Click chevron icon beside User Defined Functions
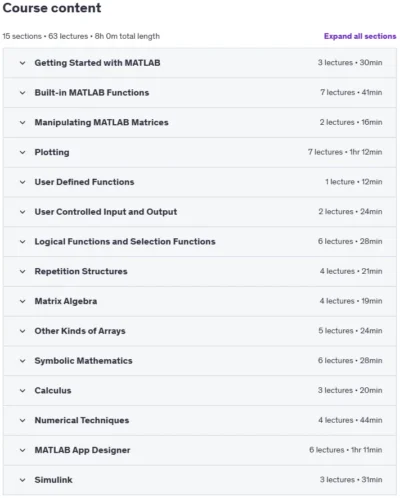The width and height of the screenshot is (400, 498). pyautogui.click(x=22, y=182)
